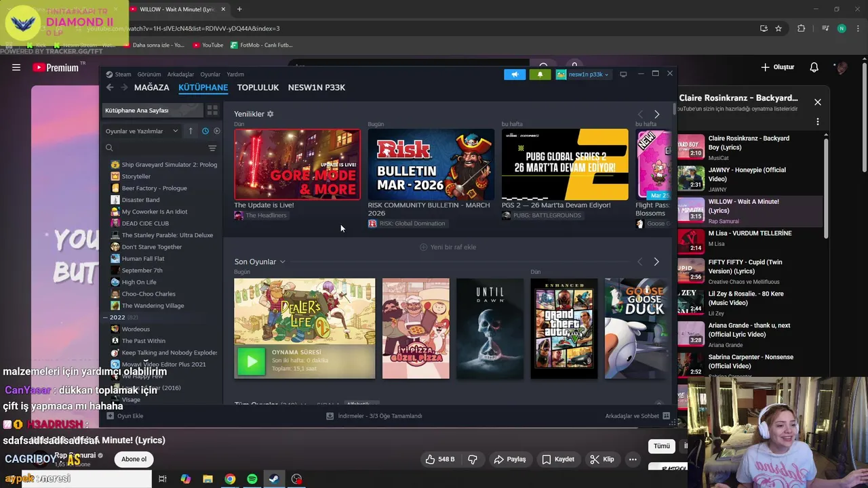This screenshot has width=868, height=488.
Task: Open NESW1N P33K profile tab
Action: pos(317,87)
